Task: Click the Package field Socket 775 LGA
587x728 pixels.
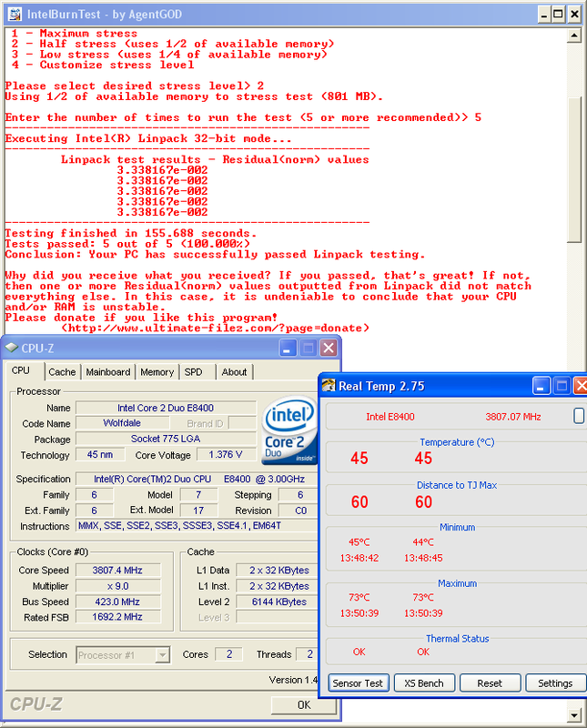Action: [x=166, y=439]
